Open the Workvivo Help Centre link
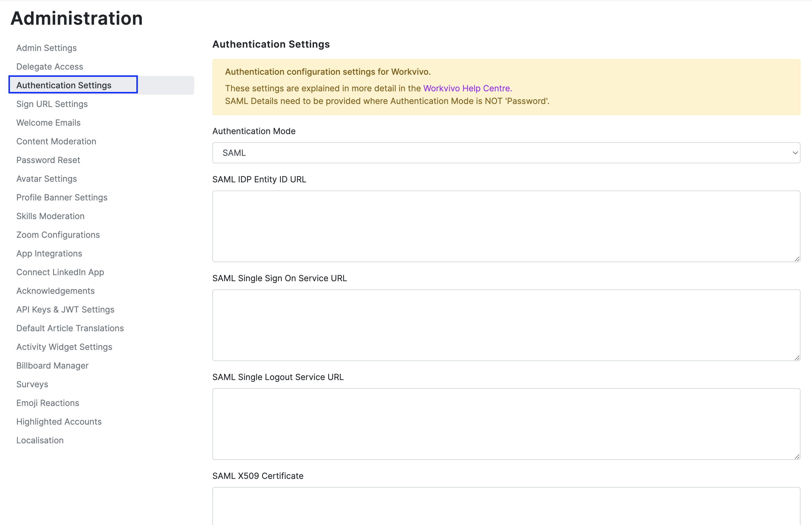Viewport: 812px width, 525px height. coord(467,88)
